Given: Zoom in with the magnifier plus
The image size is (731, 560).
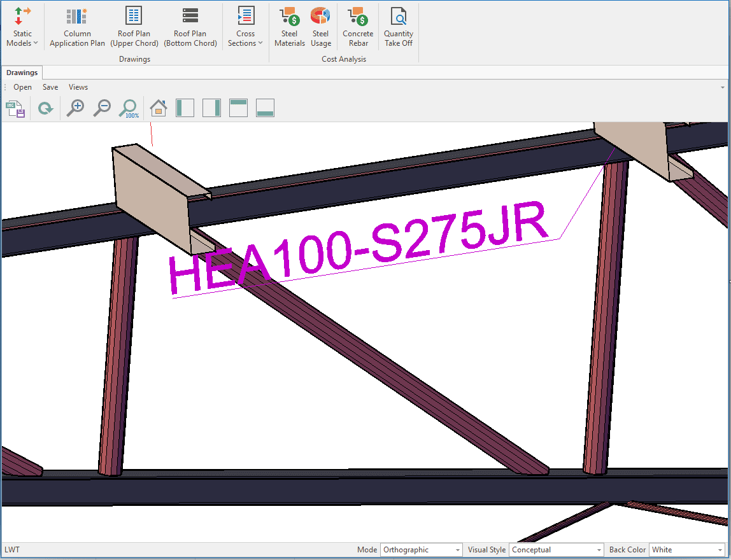Looking at the screenshot, I should point(76,108).
